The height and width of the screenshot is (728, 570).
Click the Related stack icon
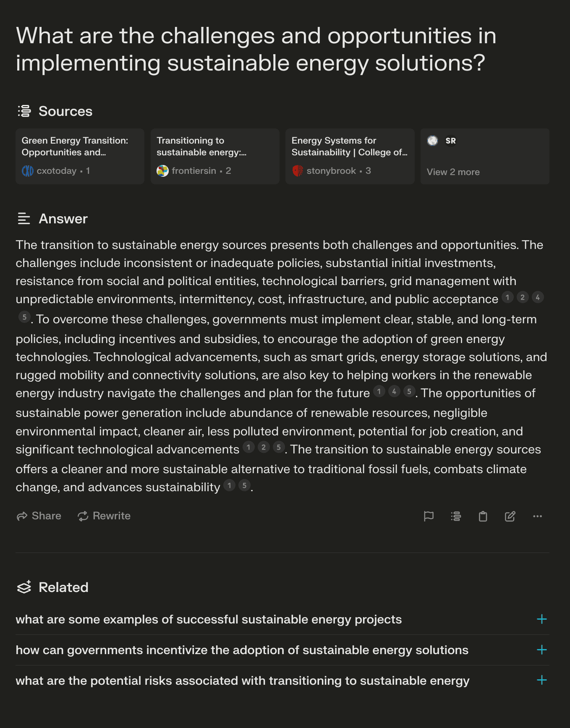(x=24, y=587)
